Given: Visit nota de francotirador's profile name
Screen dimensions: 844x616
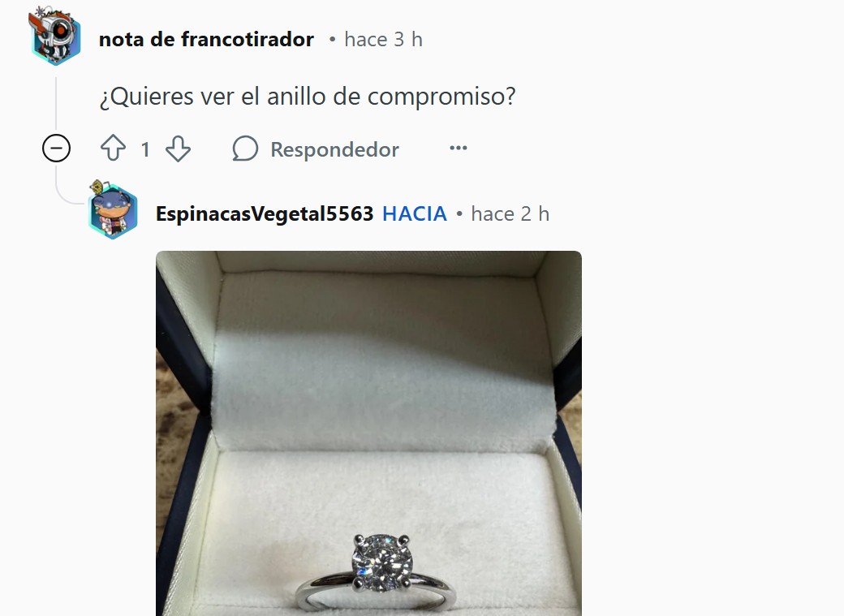Looking at the screenshot, I should 206,39.
